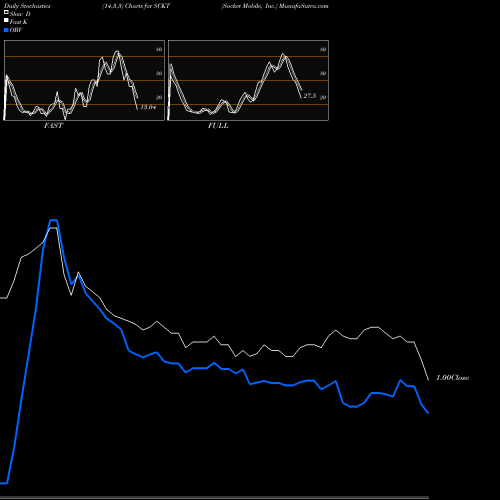Click the 80 axis label in FULL chart
Screen dimensions: 500x500
[x=323, y=49]
